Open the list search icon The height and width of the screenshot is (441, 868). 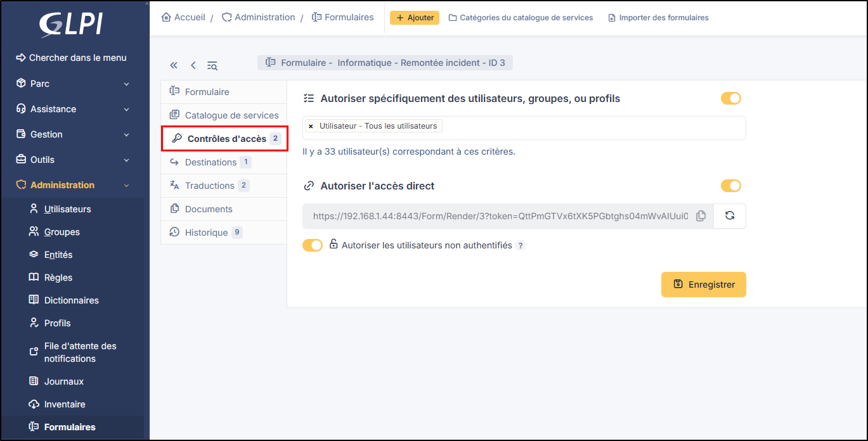coord(212,65)
